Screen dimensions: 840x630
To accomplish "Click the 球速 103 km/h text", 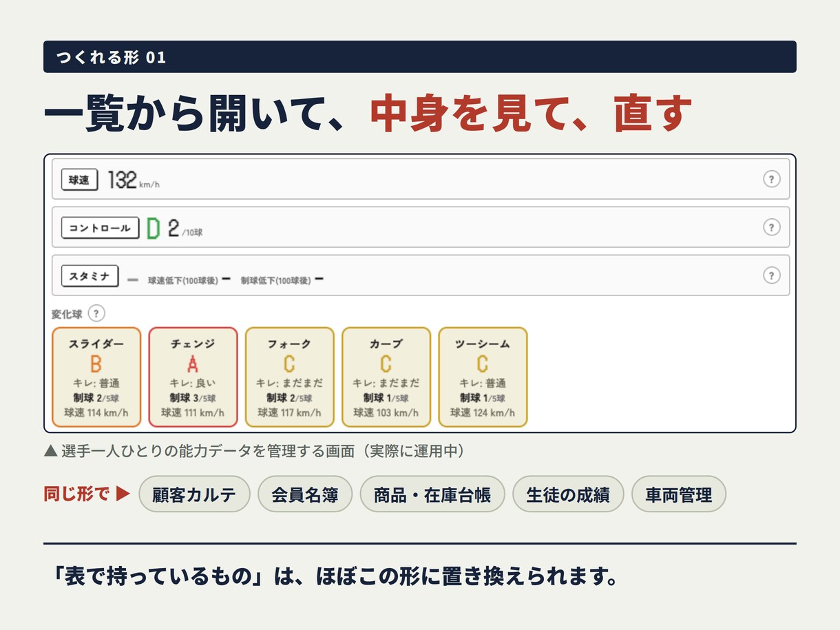I will pyautogui.click(x=386, y=413).
